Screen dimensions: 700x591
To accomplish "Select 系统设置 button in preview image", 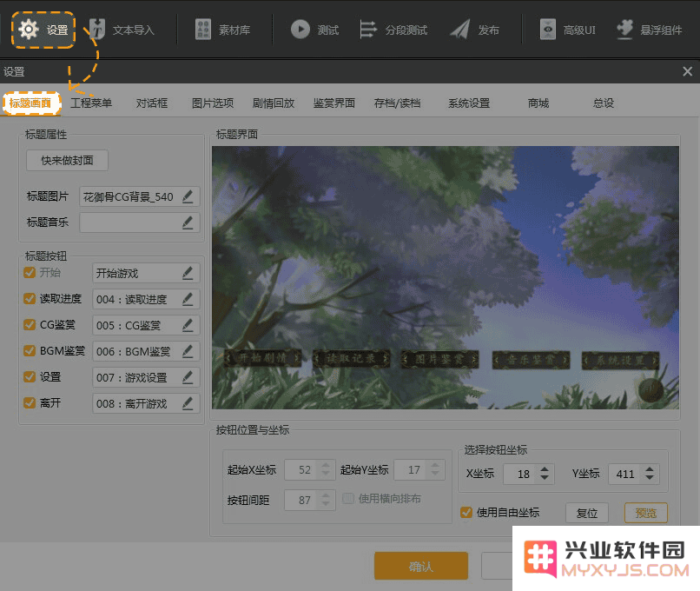I will [x=621, y=361].
